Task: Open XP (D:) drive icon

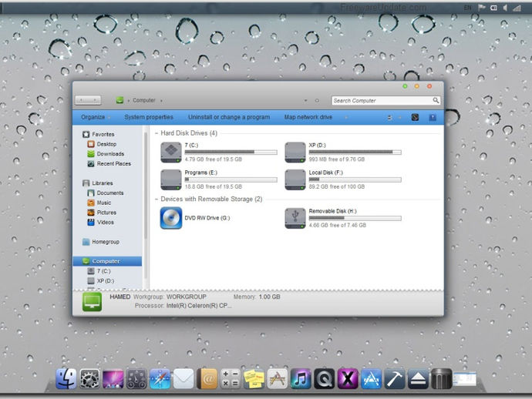Action: 295,153
